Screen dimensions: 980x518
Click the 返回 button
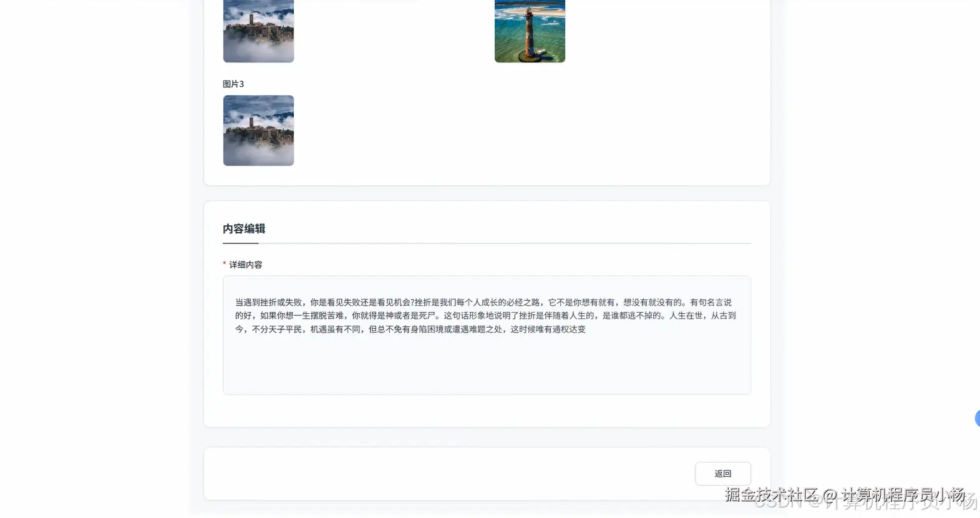[722, 474]
